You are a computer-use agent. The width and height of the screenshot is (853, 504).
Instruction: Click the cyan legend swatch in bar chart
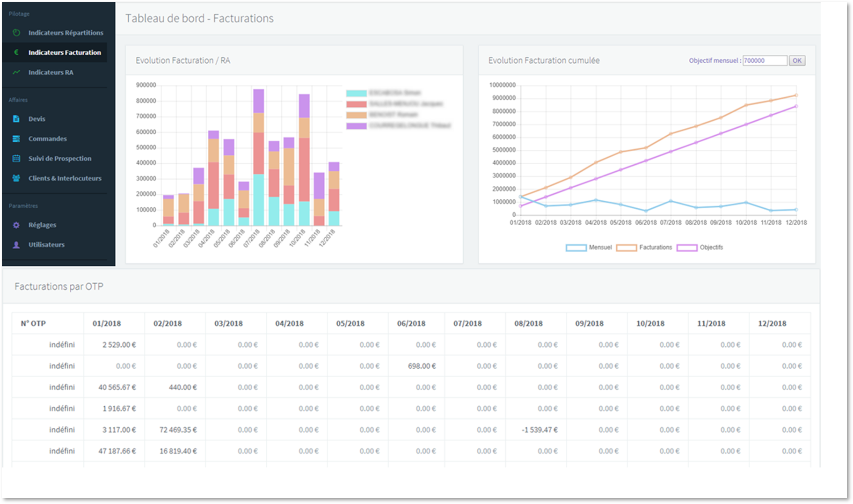pos(357,93)
